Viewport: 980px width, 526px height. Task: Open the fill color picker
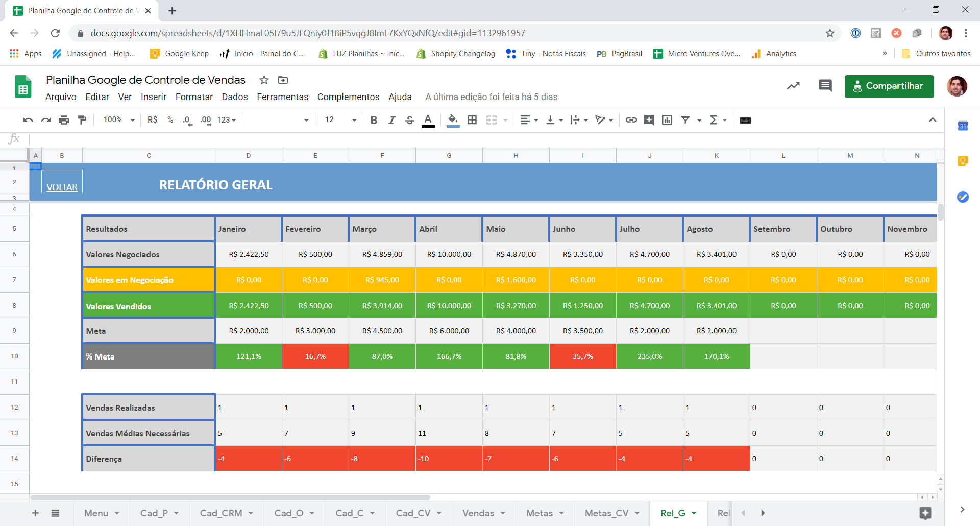click(x=453, y=120)
